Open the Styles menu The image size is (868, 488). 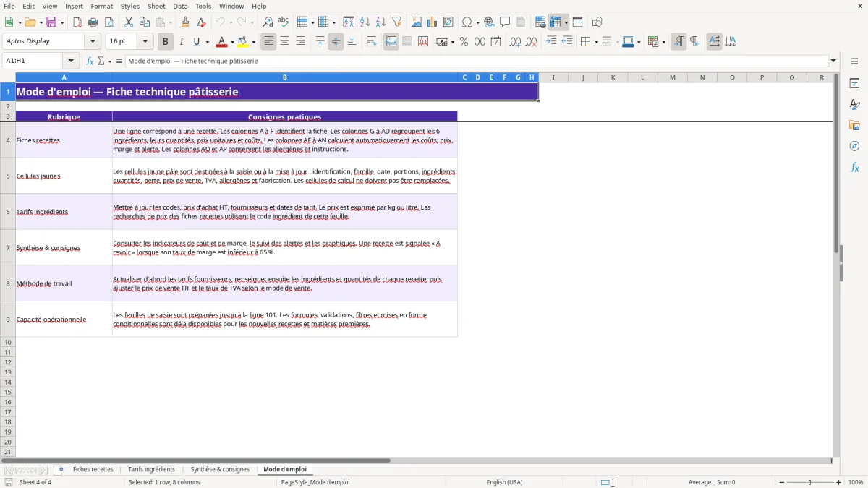[130, 6]
